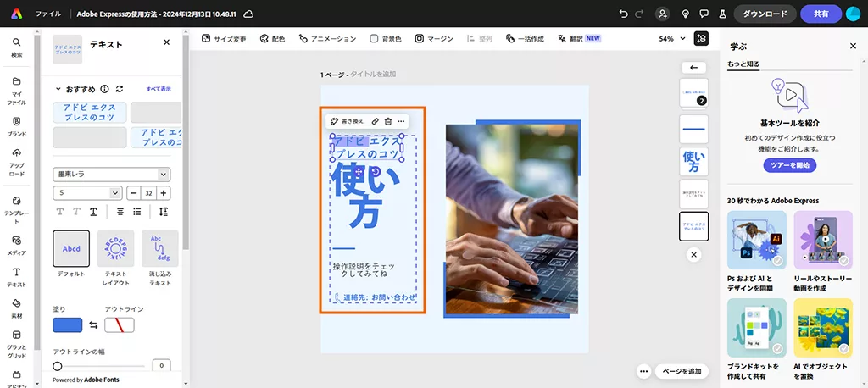Open the マージン toolbar option
This screenshot has width=868, height=388.
[x=434, y=39]
